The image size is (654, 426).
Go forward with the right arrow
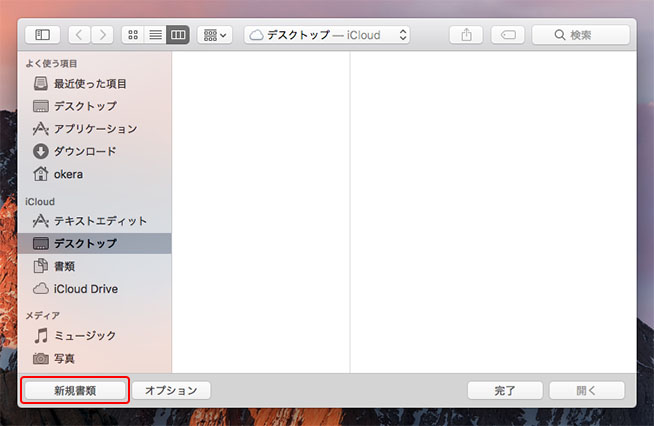point(103,35)
